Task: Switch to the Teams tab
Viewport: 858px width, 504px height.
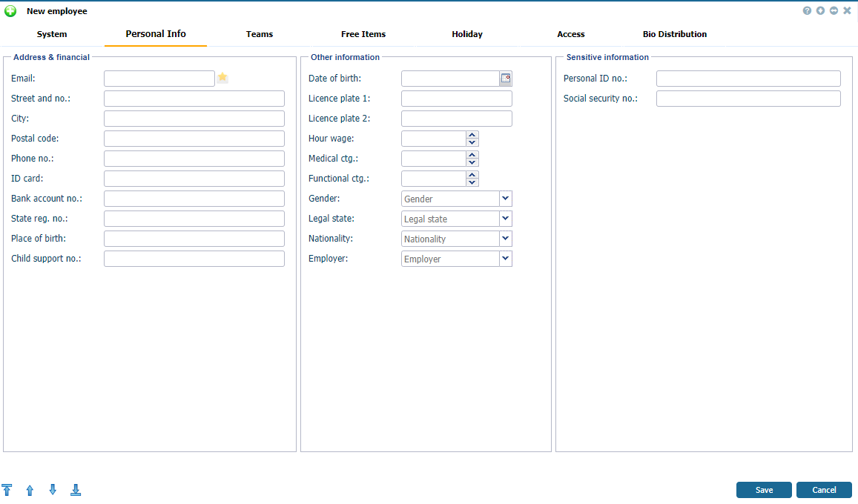Action: [x=259, y=34]
